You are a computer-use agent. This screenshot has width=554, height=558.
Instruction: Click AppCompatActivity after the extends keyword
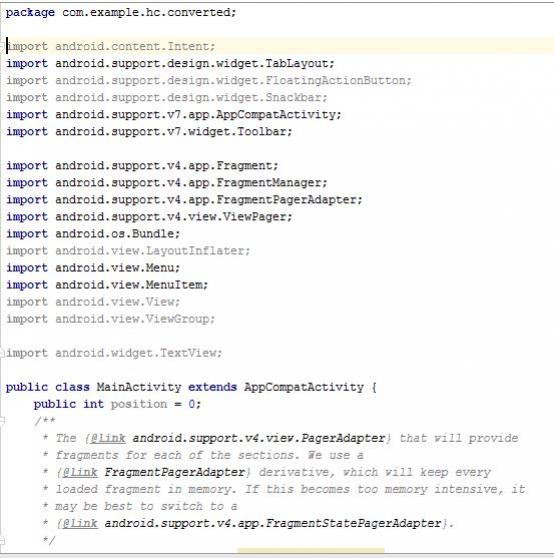click(x=304, y=387)
